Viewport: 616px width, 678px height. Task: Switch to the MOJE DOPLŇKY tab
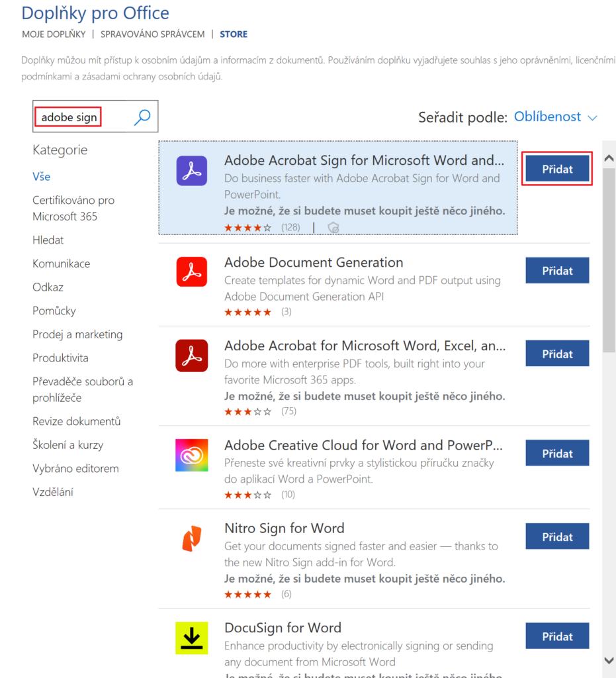tap(54, 34)
